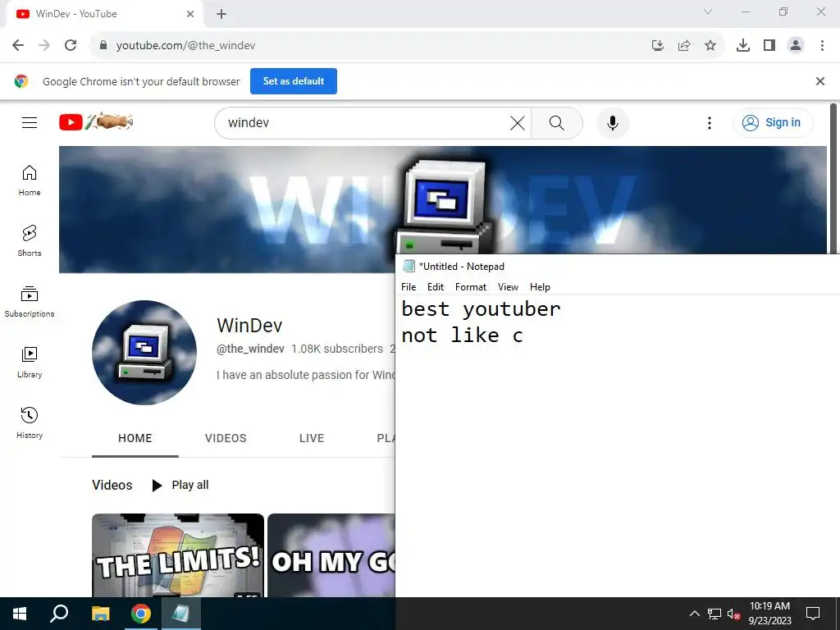Start voice search with microphone
This screenshot has height=630, width=840.
coord(612,123)
